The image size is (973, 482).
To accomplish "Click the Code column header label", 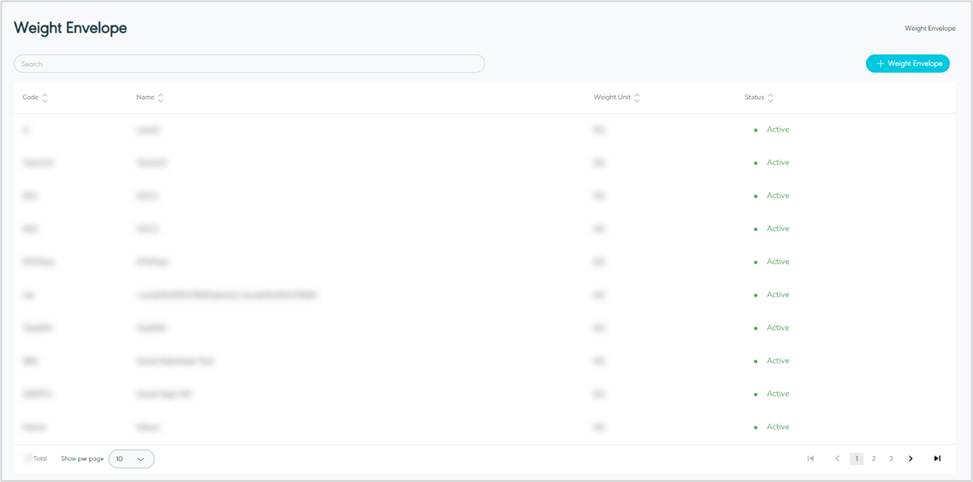I will click(30, 98).
